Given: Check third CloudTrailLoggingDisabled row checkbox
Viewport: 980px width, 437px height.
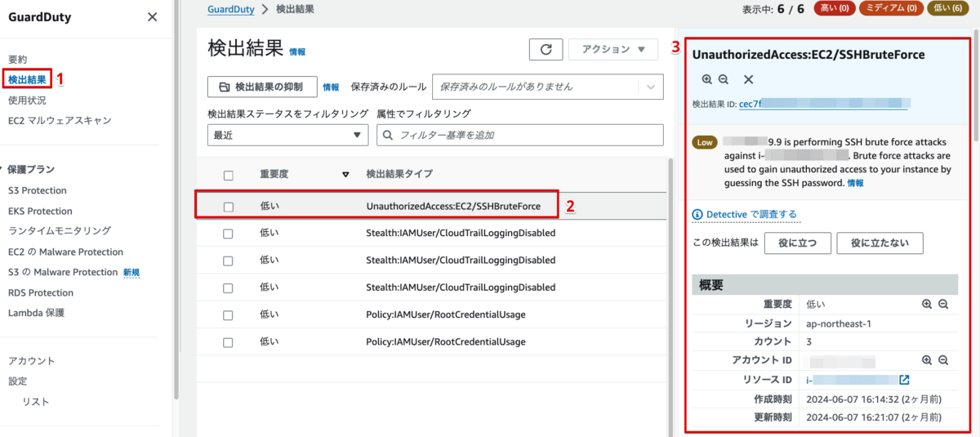Looking at the screenshot, I should click(229, 288).
